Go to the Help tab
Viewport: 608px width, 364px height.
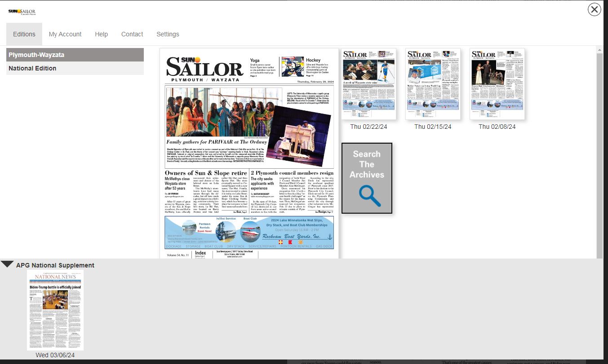tap(101, 34)
